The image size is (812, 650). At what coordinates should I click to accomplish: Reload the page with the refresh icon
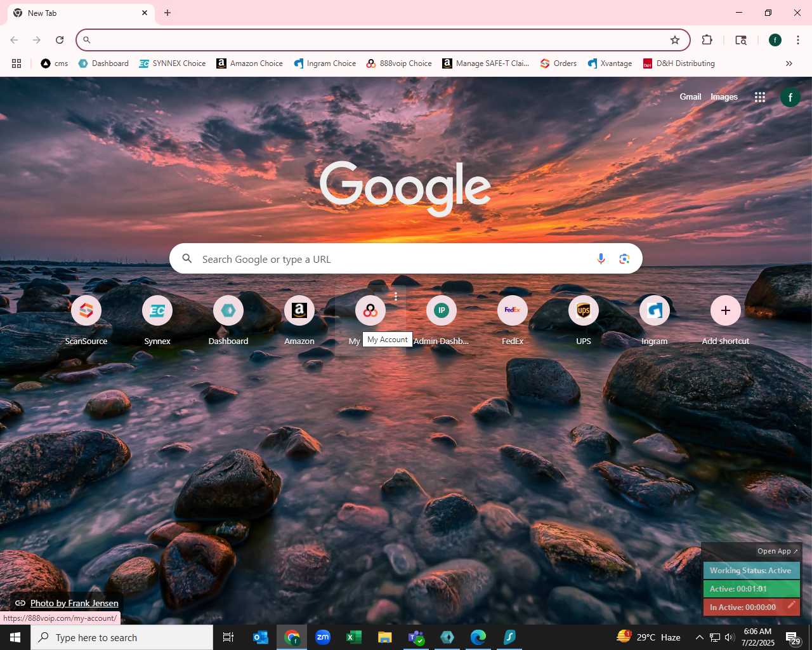60,40
